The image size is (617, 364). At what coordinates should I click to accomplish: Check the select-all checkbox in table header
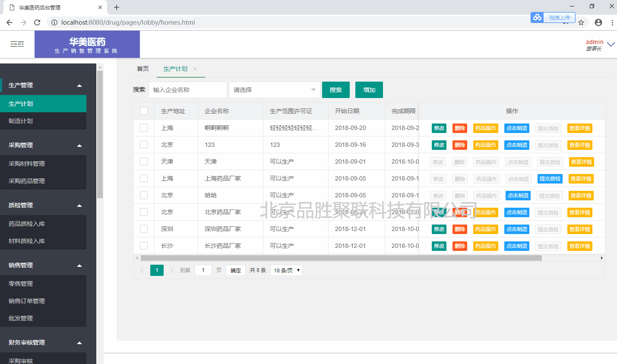[144, 111]
